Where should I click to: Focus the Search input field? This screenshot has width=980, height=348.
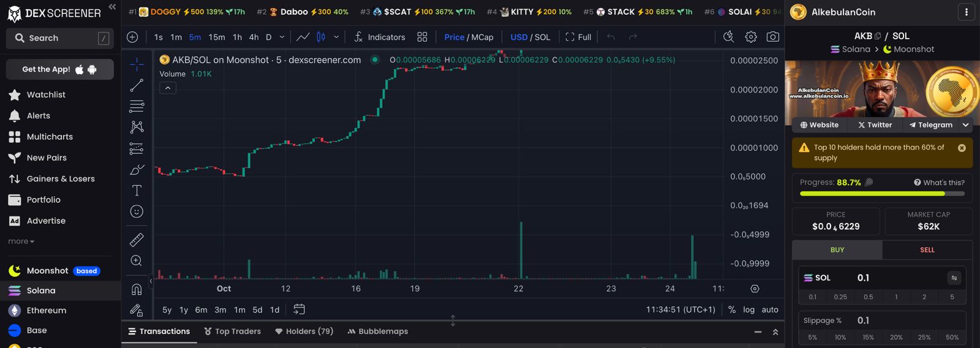tap(60, 38)
